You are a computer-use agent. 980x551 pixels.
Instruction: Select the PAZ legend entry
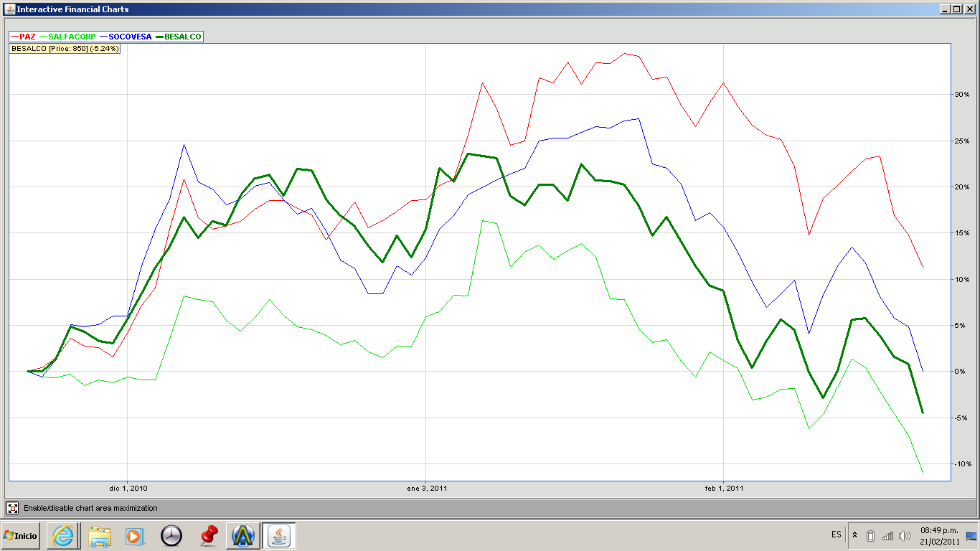click(x=23, y=37)
